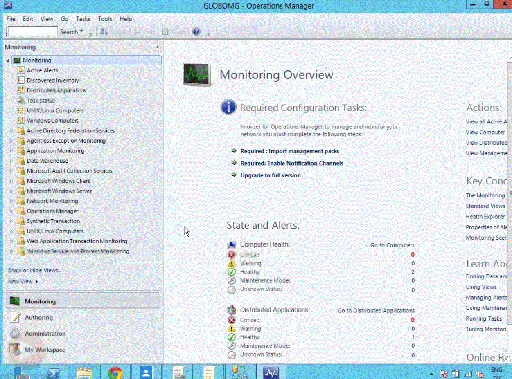Open the New View submenu
This screenshot has width=512, height=379.
coord(23,281)
